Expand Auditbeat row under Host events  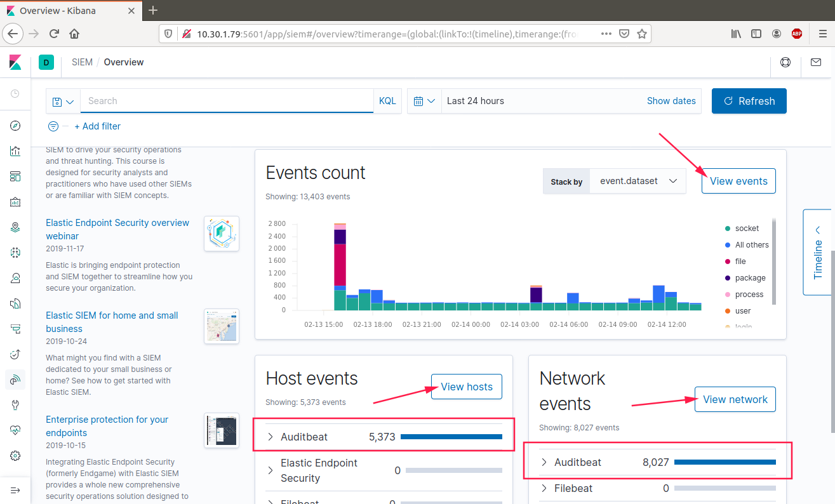270,437
